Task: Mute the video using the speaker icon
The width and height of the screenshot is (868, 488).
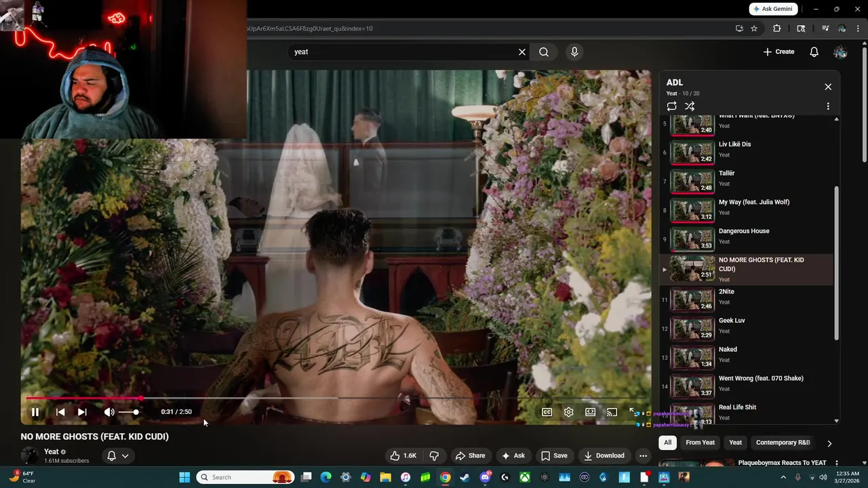Action: click(108, 411)
